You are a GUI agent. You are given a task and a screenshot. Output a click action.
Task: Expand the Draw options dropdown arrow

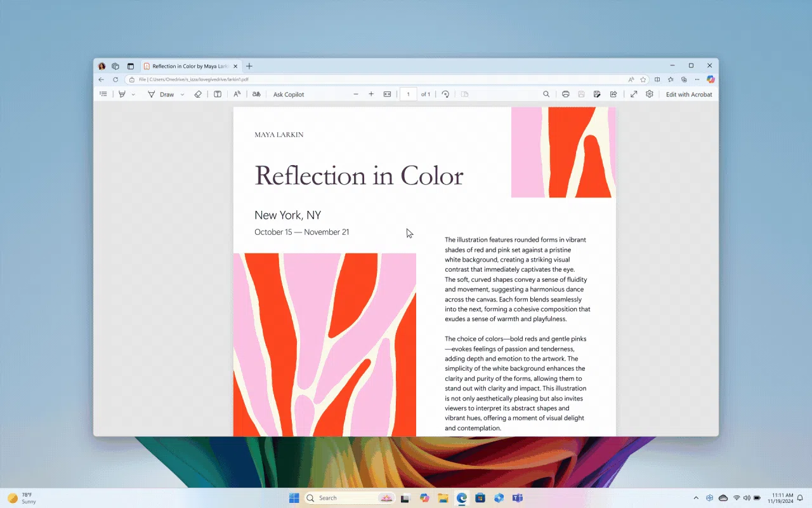tap(183, 94)
